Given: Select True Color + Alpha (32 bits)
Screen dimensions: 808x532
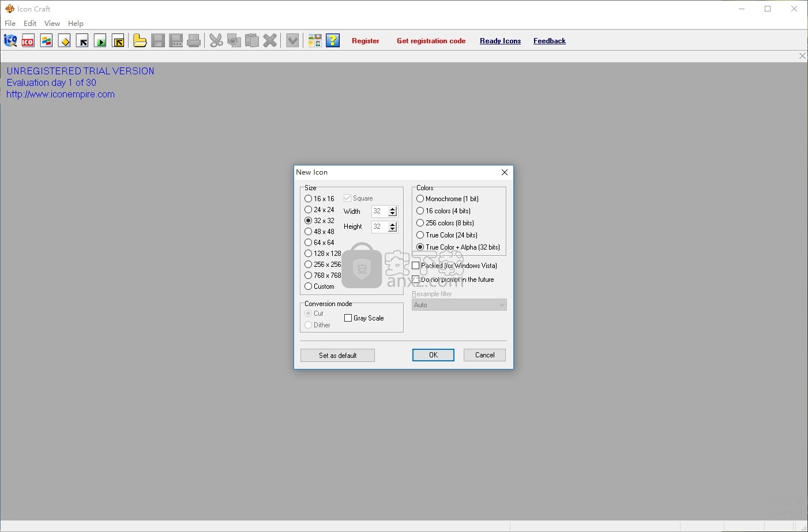Looking at the screenshot, I should coord(459,247).
